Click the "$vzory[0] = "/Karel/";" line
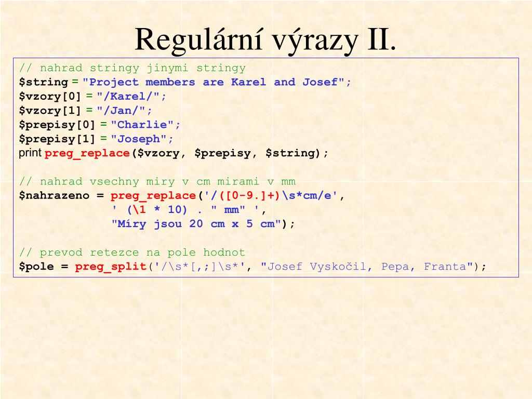 (92, 96)
